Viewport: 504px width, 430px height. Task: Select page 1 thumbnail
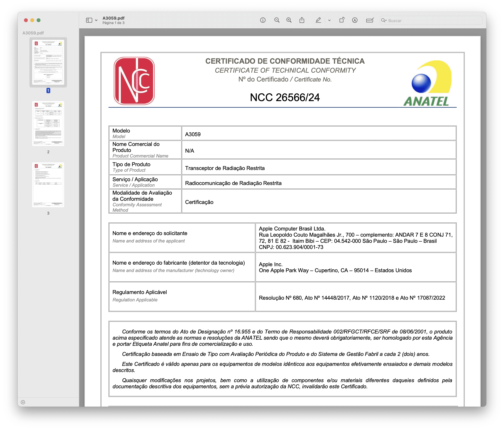click(48, 62)
